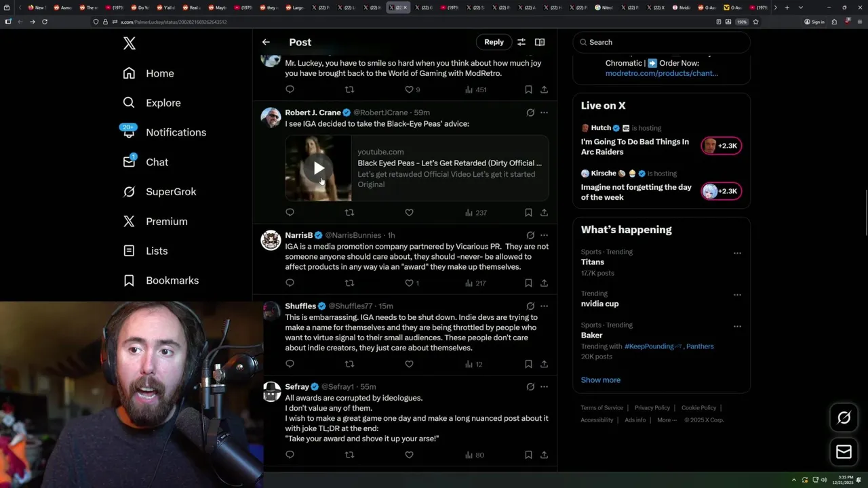868x488 pixels.
Task: Reply to Sefray's post
Action: click(290, 455)
